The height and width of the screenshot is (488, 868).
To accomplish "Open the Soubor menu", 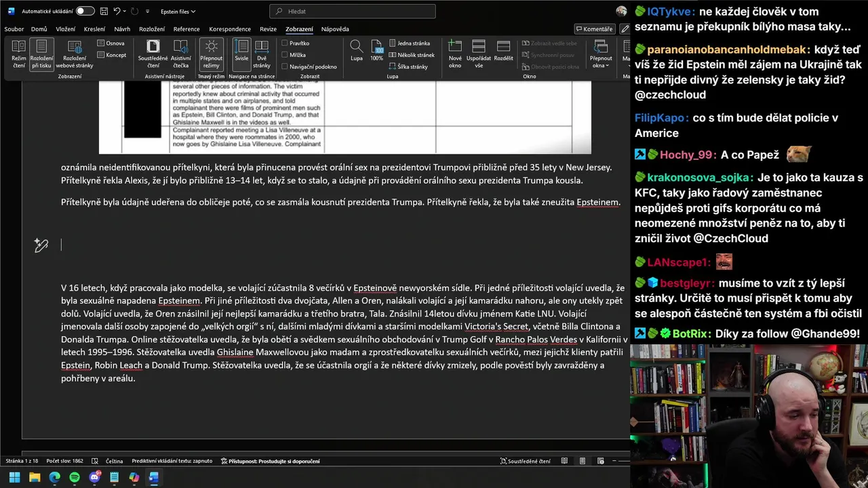I will (x=14, y=29).
